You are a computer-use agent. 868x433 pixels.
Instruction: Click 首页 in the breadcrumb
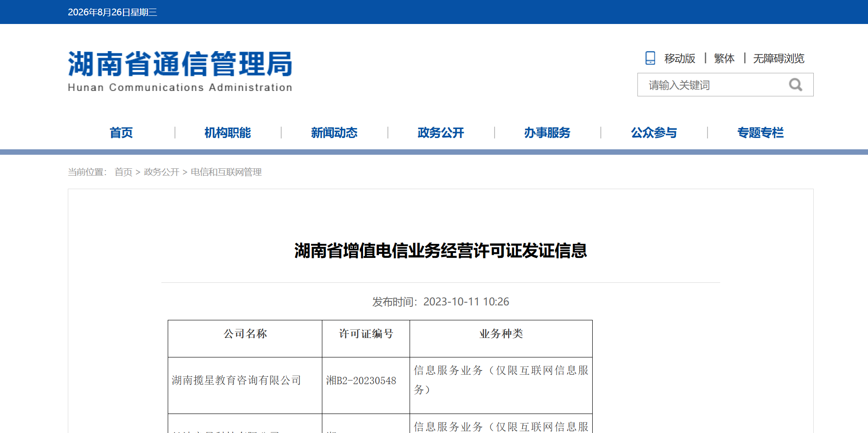tap(123, 172)
